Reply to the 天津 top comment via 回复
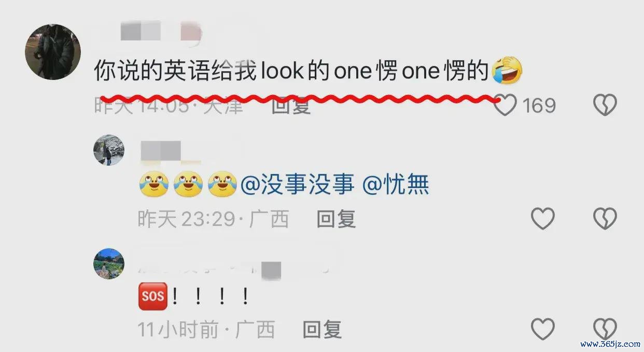The height and width of the screenshot is (352, 644). (291, 106)
